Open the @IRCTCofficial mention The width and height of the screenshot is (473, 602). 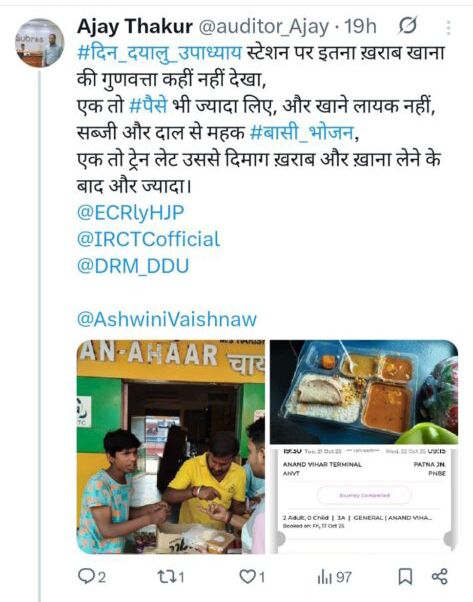[x=149, y=239]
